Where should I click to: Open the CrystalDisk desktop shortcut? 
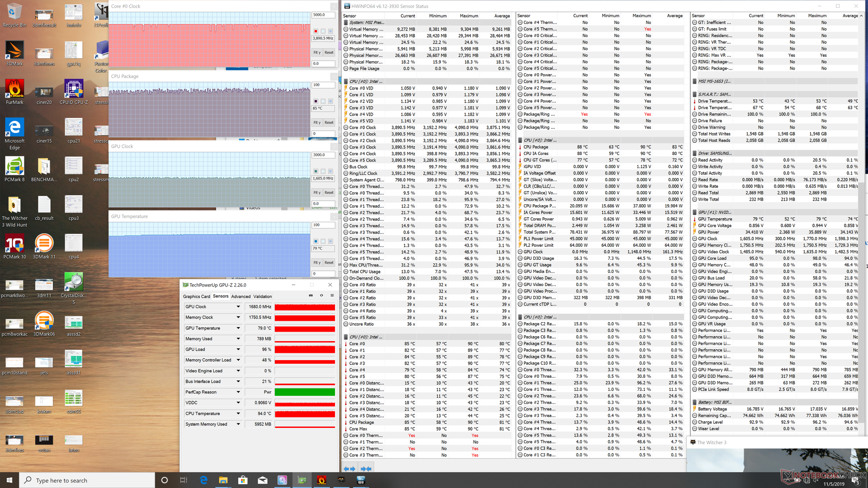74,288
